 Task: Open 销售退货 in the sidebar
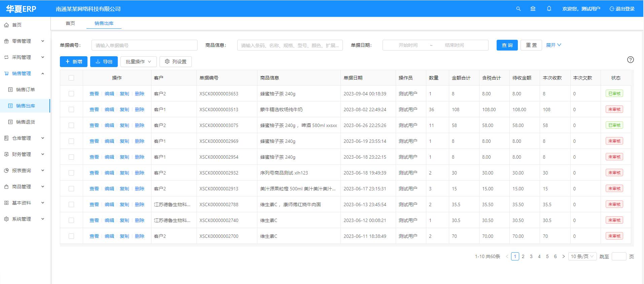pos(26,122)
